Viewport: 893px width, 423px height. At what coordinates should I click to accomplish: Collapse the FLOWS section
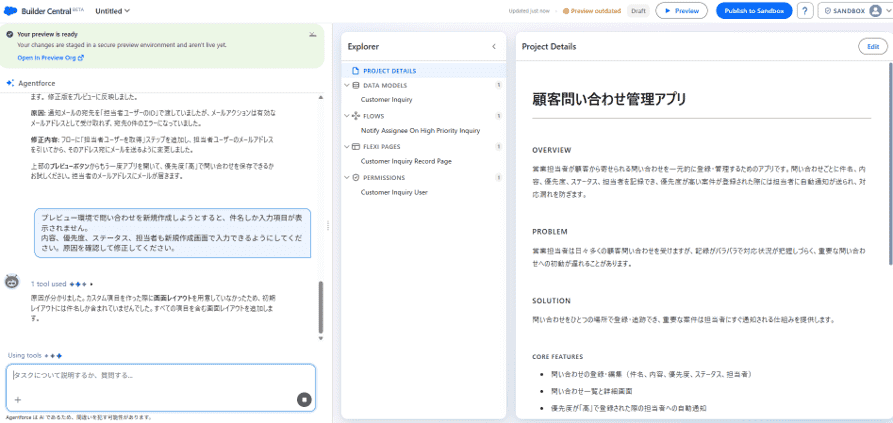347,116
